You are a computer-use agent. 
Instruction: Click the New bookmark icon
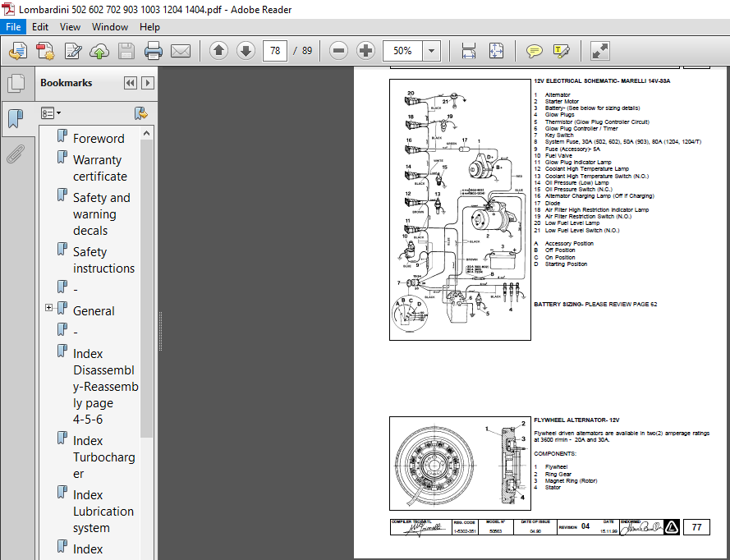click(140, 113)
